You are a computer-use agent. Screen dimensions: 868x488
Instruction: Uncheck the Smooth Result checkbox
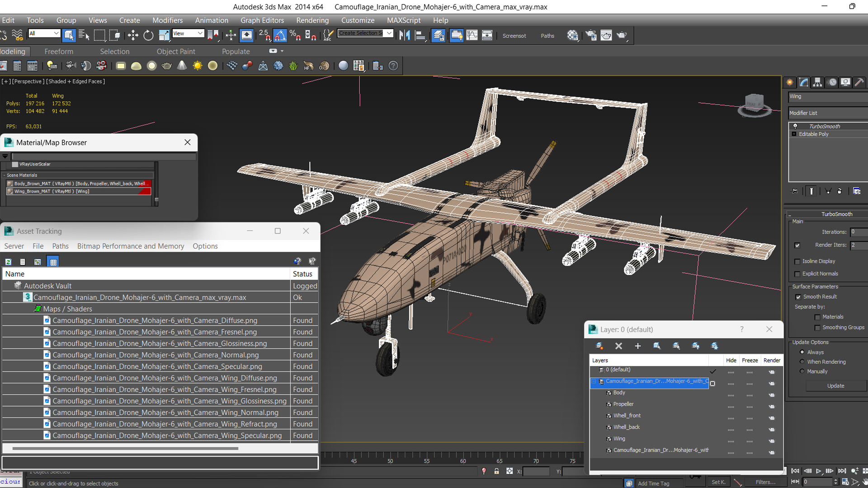(x=798, y=297)
